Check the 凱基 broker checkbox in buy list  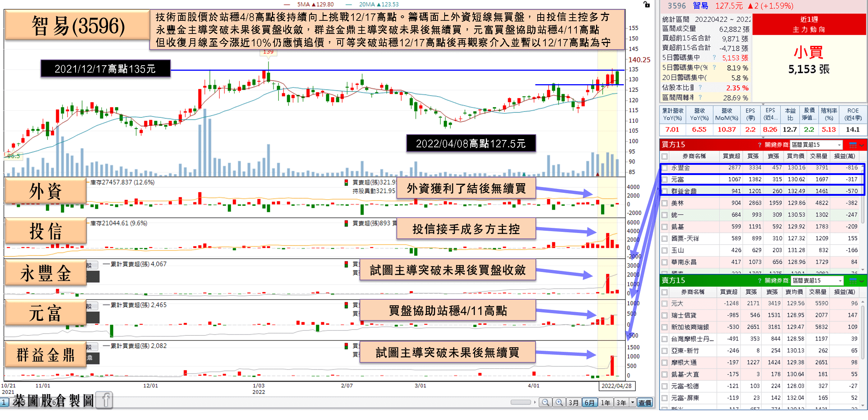(665, 227)
